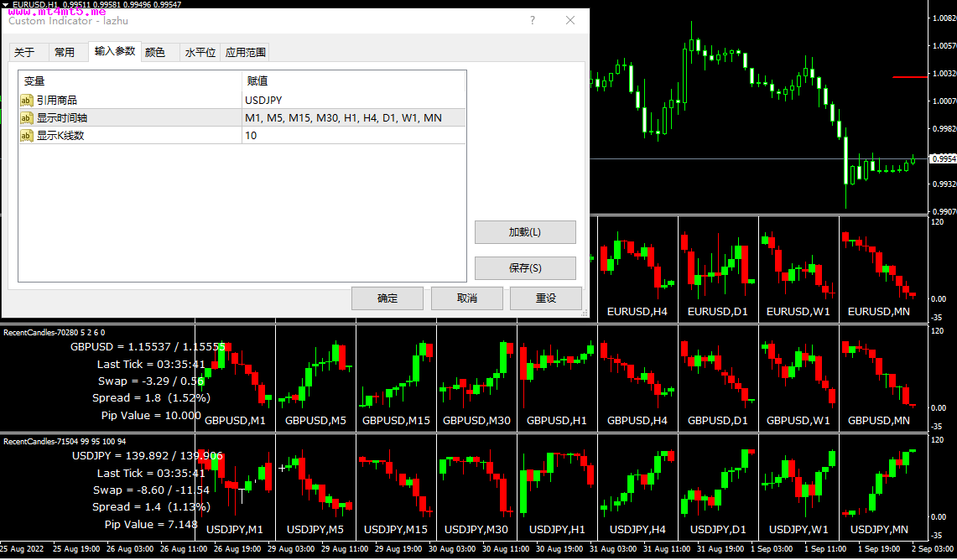Click the GBPUSD,M30 mini chart

(x=476, y=378)
